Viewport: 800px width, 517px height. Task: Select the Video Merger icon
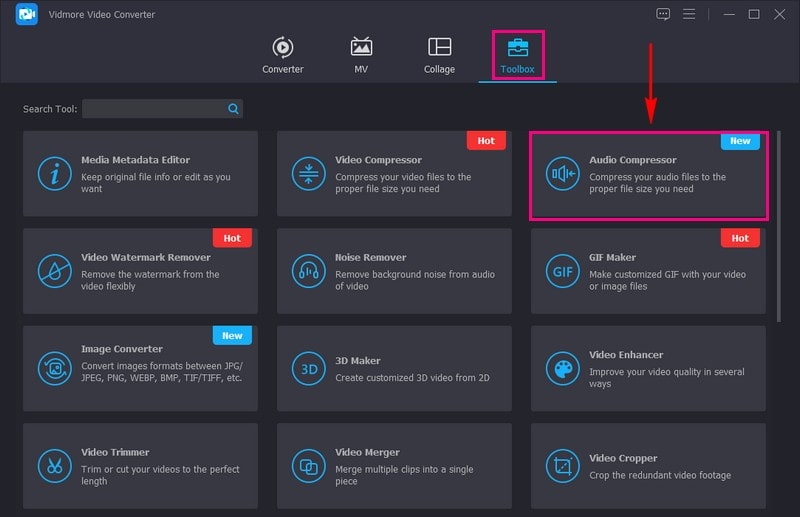point(308,465)
